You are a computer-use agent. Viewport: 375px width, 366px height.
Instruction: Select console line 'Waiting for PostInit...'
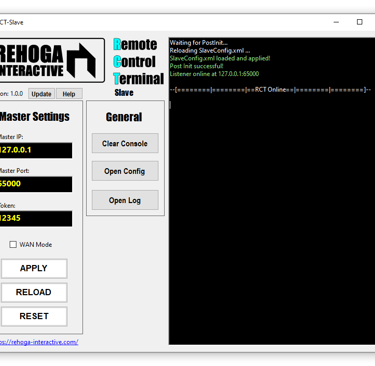pyautogui.click(x=199, y=43)
